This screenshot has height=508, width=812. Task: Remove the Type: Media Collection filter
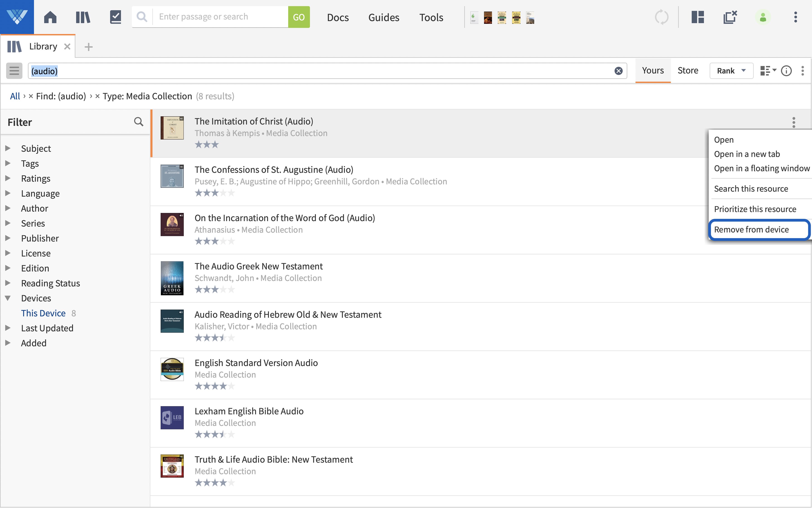pos(97,96)
